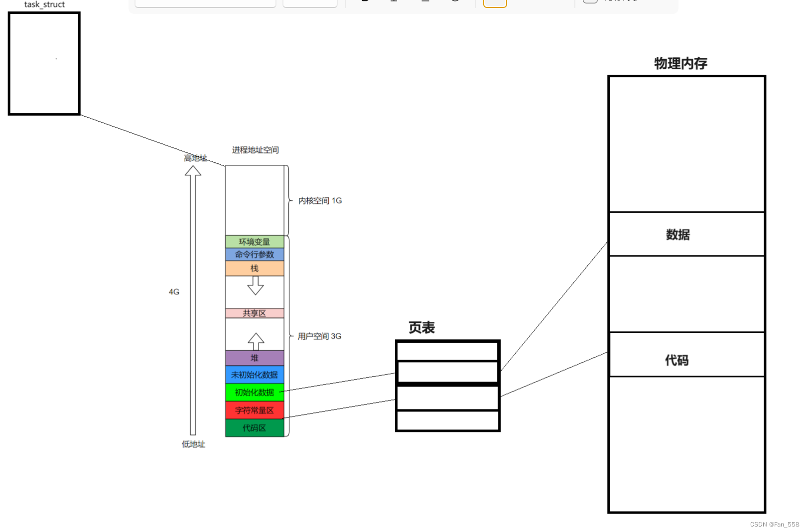Viewport: 807px width, 532px height.
Task: Select the 页表 heading
Action: (x=421, y=327)
